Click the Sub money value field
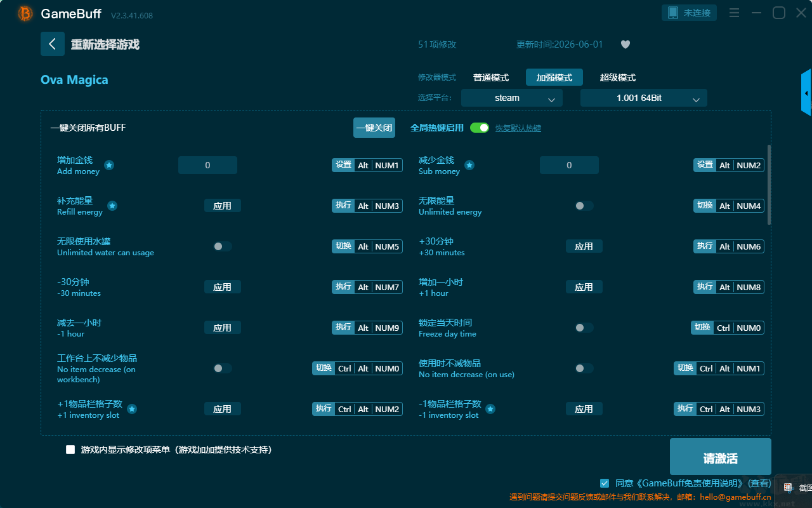 coord(569,165)
